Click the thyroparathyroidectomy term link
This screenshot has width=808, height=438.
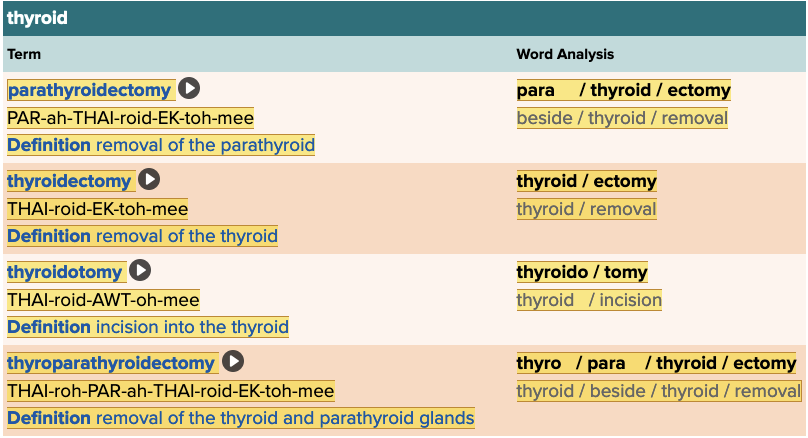coord(111,363)
